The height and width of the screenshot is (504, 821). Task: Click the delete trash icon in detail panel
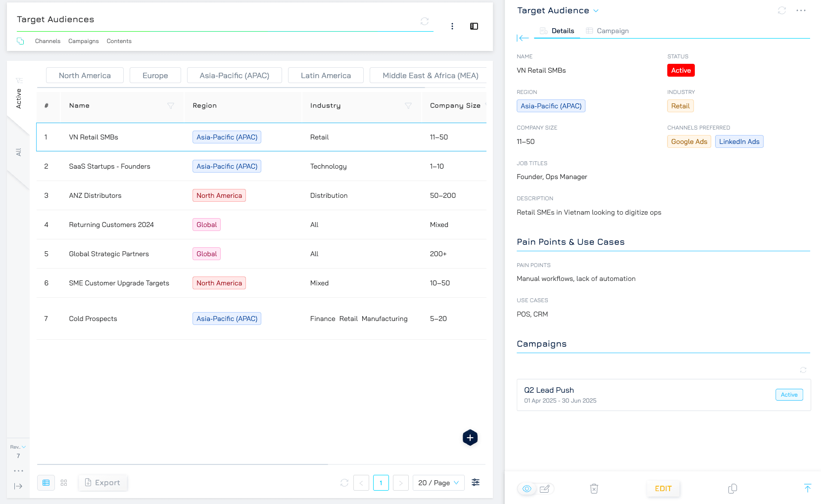(x=594, y=489)
